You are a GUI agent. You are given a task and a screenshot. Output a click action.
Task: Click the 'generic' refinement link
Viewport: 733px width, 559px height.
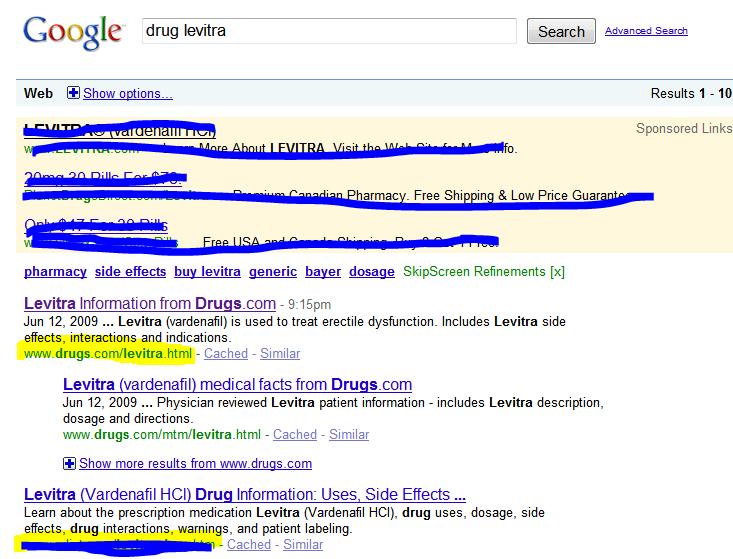pyautogui.click(x=273, y=272)
